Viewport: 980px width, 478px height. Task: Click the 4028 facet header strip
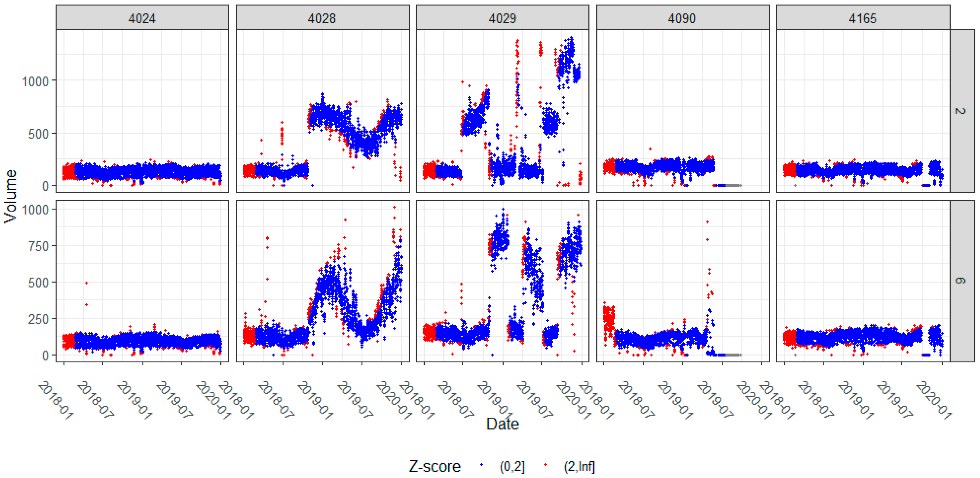[x=322, y=18]
